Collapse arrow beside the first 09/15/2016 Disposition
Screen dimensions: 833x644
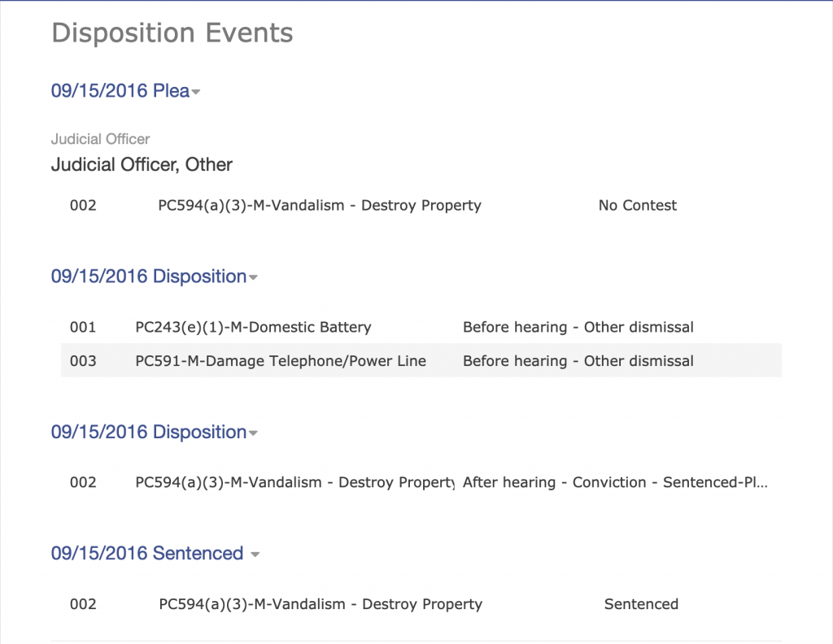point(253,277)
